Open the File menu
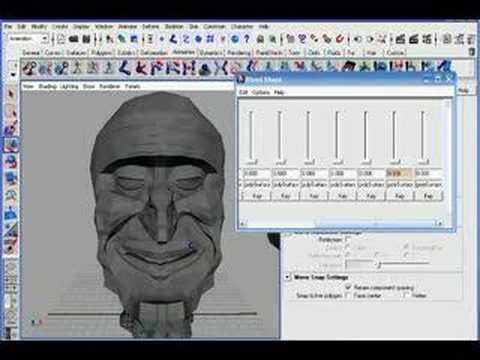The image size is (480, 360). pyautogui.click(x=8, y=26)
